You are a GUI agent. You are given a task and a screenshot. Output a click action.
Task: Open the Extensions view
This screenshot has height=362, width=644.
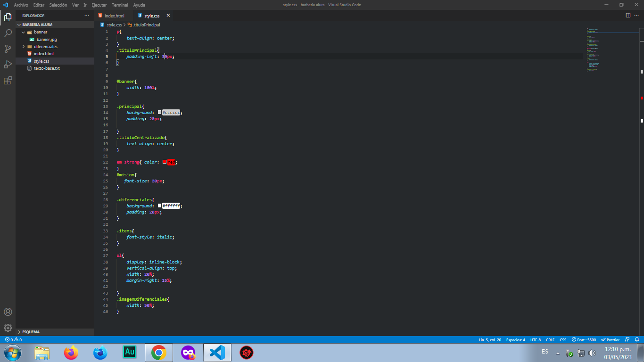tap(8, 81)
